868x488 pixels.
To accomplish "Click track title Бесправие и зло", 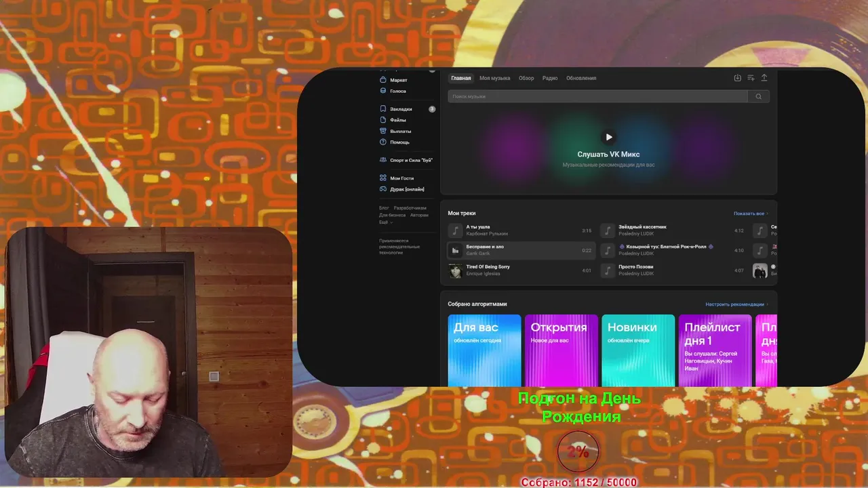I will coord(485,247).
